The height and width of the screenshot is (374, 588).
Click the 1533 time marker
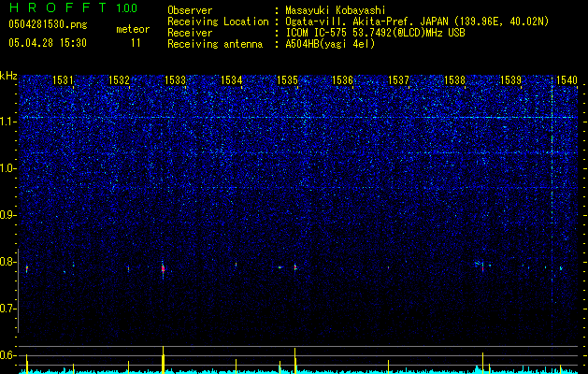click(175, 79)
